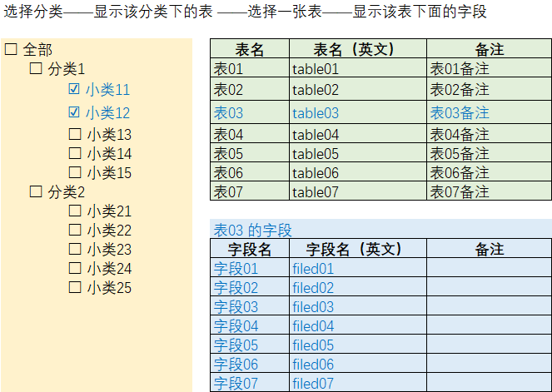The image size is (552, 392).
Task: Toggle the 小类25 checkbox
Action: click(x=74, y=288)
